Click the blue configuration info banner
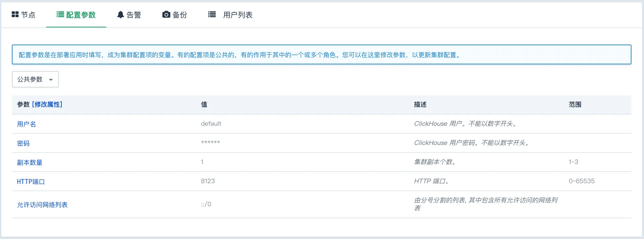This screenshot has height=239, width=644. tap(321, 54)
